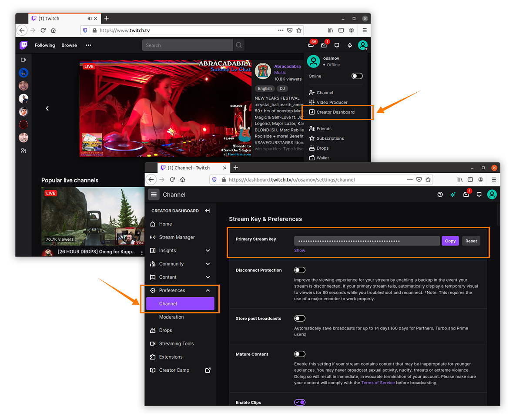Click the profile avatar in dashboard header
Screen dimensions: 516x420
point(492,195)
